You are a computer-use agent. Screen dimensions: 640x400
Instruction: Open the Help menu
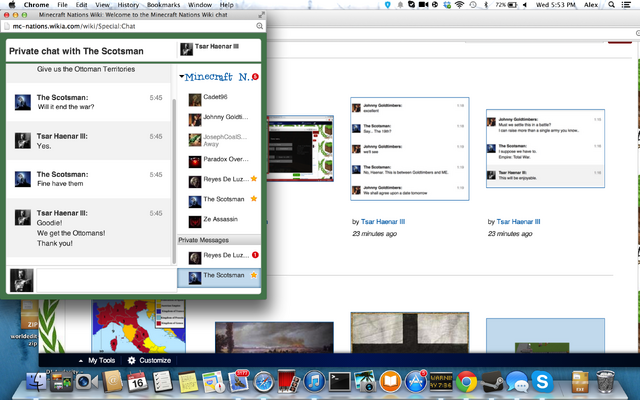click(227, 5)
